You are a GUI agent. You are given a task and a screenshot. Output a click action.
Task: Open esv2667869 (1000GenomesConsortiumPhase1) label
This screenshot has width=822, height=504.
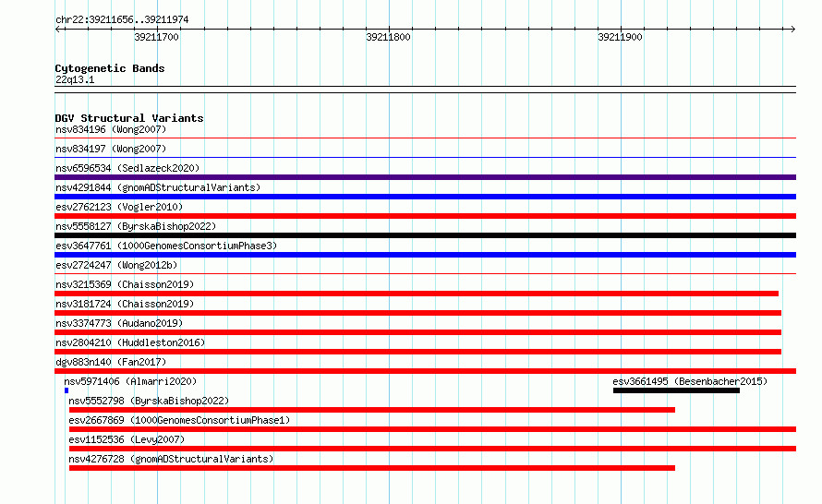(179, 420)
